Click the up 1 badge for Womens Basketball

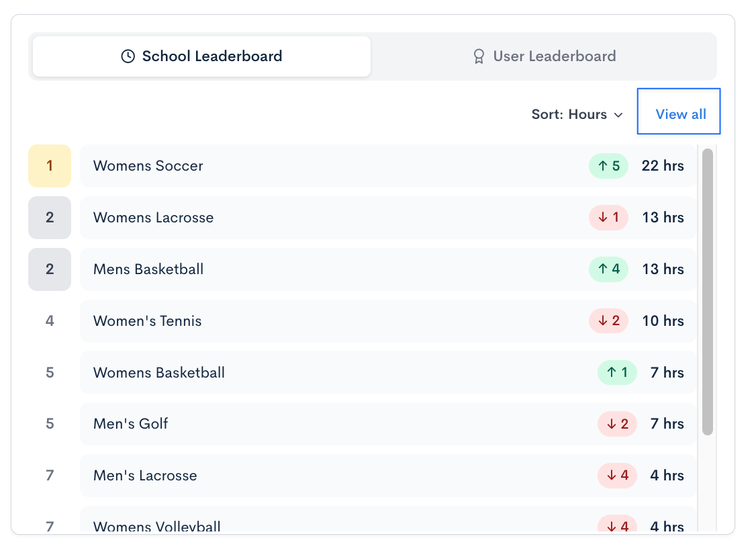(617, 372)
